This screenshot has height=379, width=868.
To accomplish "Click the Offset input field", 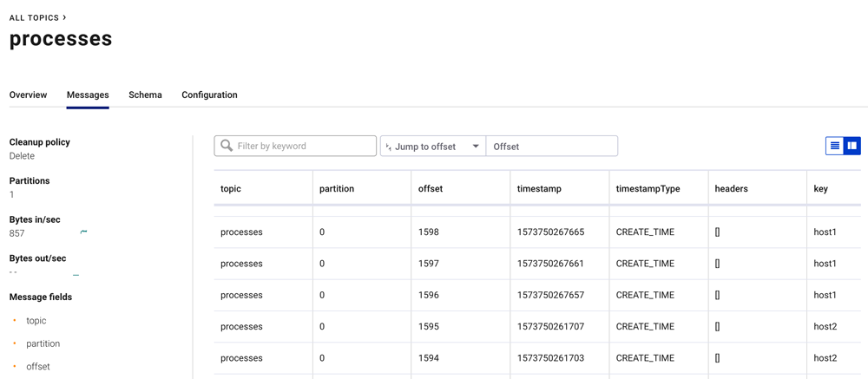I will coord(551,146).
